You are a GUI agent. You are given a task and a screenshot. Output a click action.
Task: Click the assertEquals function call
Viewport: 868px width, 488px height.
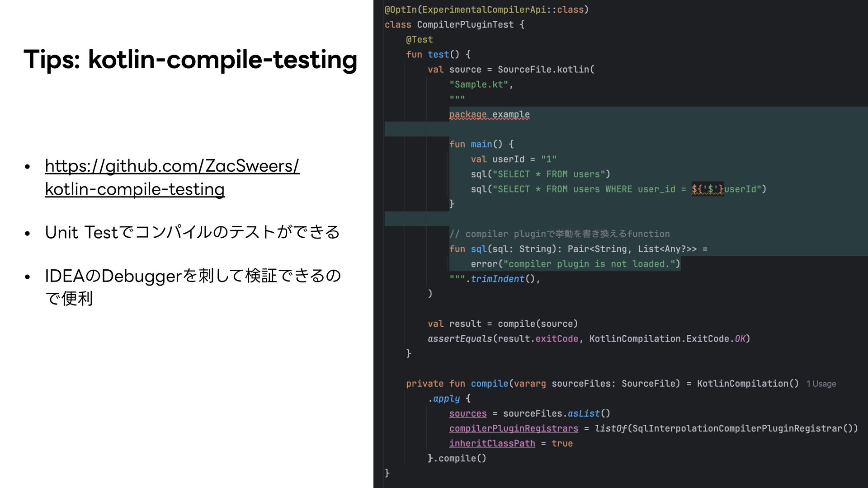tap(459, 339)
